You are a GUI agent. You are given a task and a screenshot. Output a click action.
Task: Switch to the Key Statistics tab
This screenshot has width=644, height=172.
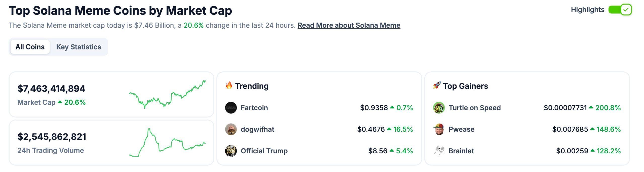(x=78, y=47)
